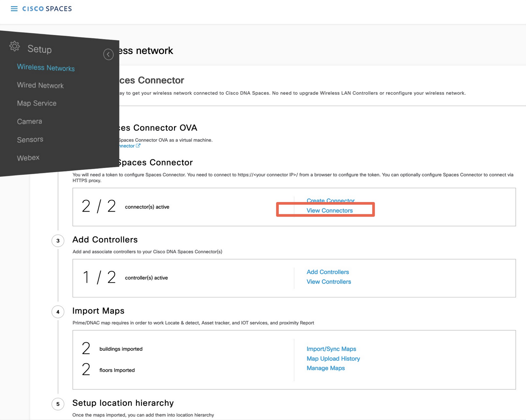Open Wired Network in the Setup menu

40,85
